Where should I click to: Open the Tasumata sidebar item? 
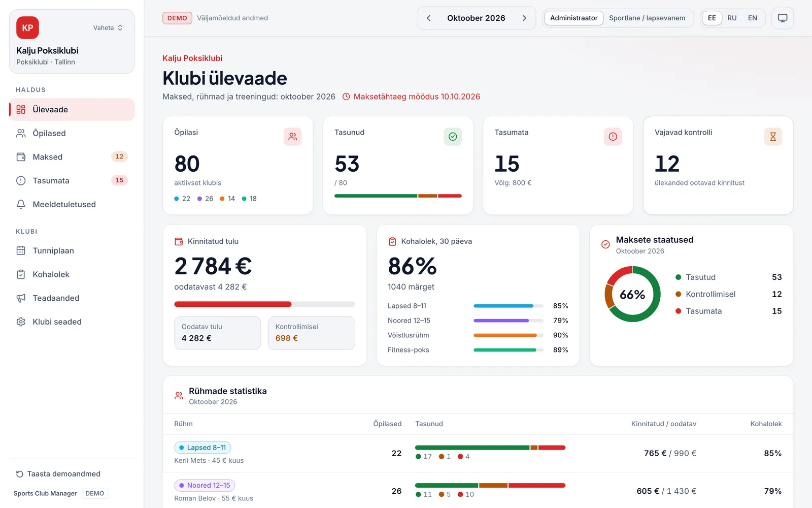pos(72,180)
